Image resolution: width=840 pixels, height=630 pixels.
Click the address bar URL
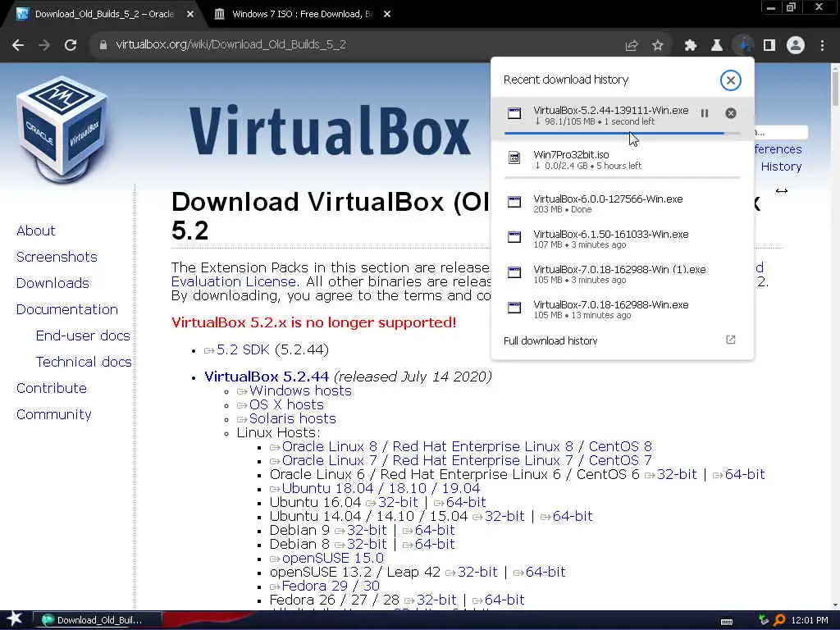[x=231, y=45]
